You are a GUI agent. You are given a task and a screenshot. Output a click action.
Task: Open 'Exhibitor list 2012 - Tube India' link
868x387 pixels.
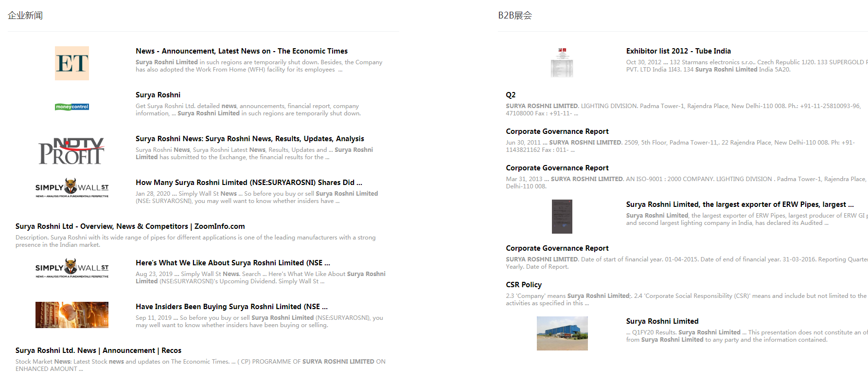point(678,51)
